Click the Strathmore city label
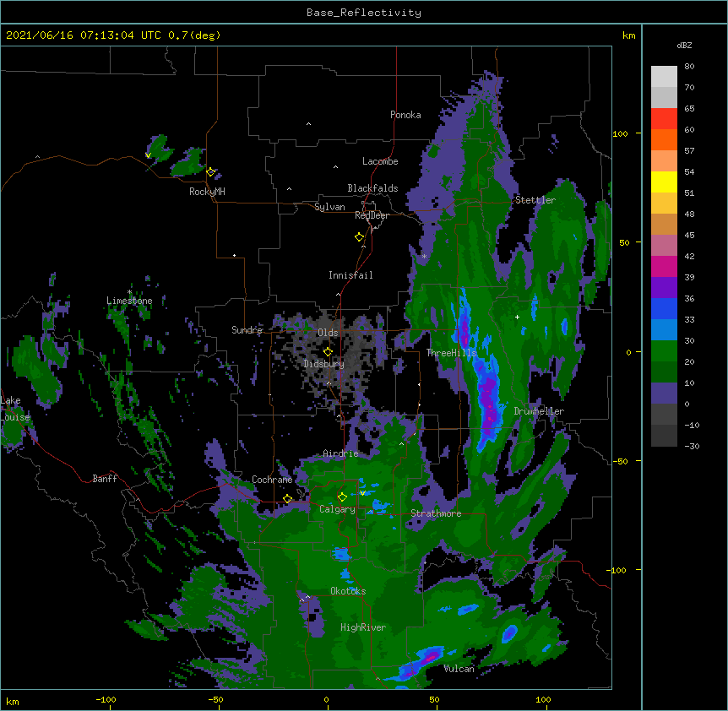This screenshot has width=728, height=711. click(436, 513)
